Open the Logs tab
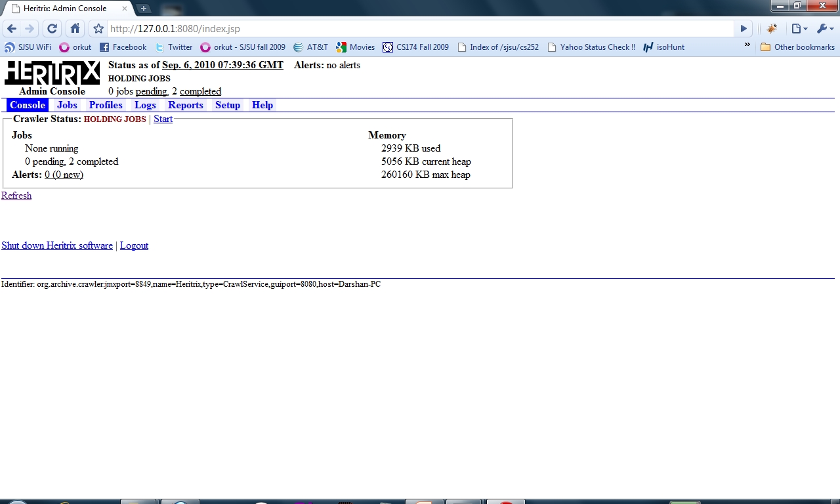This screenshot has width=840, height=504. click(x=145, y=105)
